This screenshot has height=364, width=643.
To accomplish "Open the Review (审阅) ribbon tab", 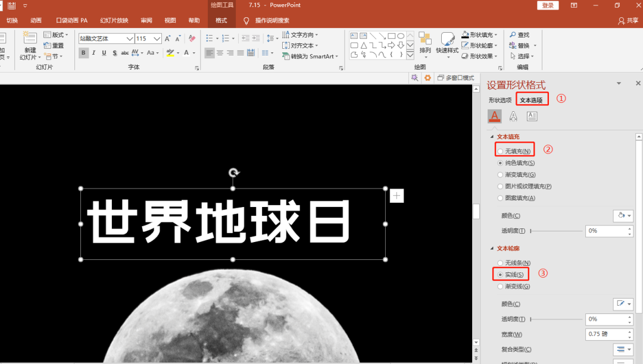I will [x=146, y=20].
